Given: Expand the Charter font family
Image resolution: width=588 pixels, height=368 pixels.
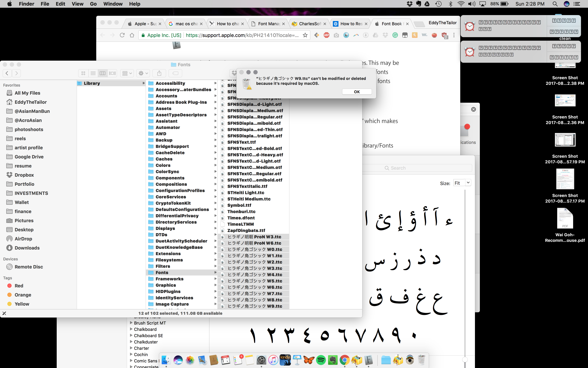Looking at the screenshot, I should point(131,348).
